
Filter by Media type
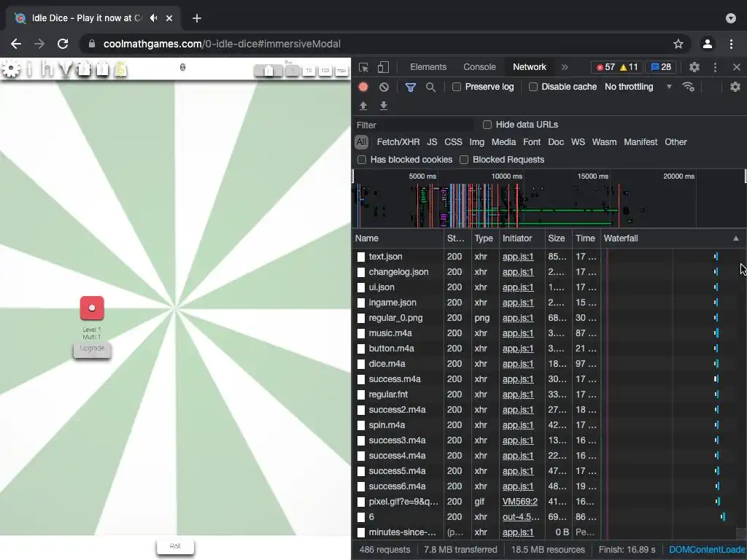click(503, 142)
